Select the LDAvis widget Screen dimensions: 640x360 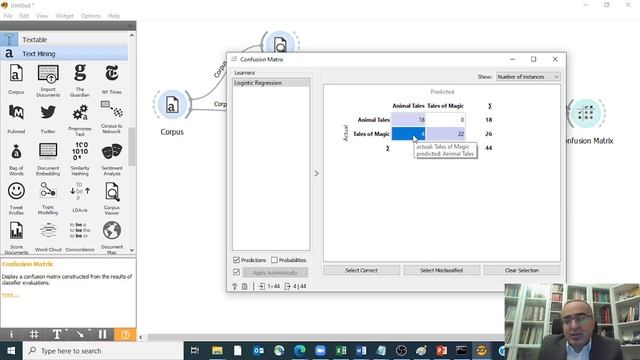coord(80,198)
